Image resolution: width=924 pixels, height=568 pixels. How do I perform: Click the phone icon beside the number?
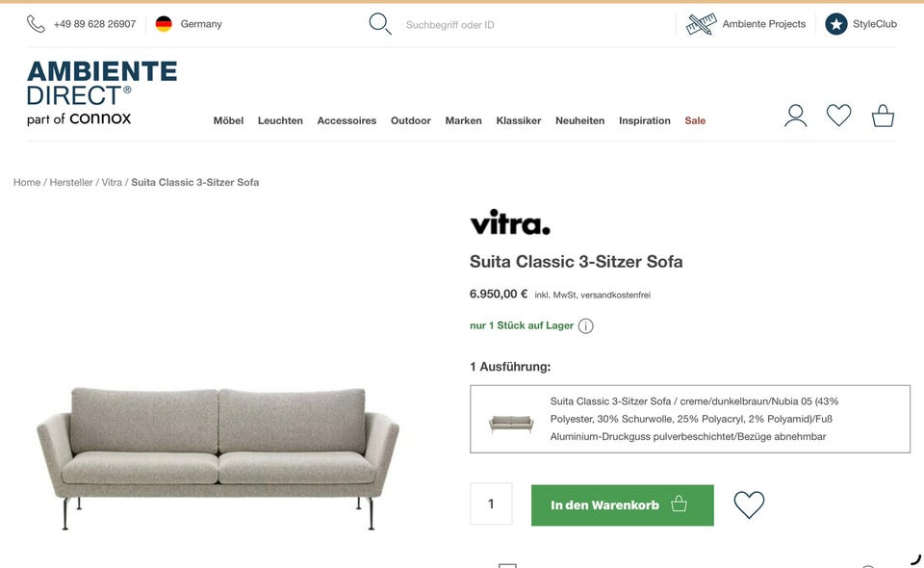36,24
